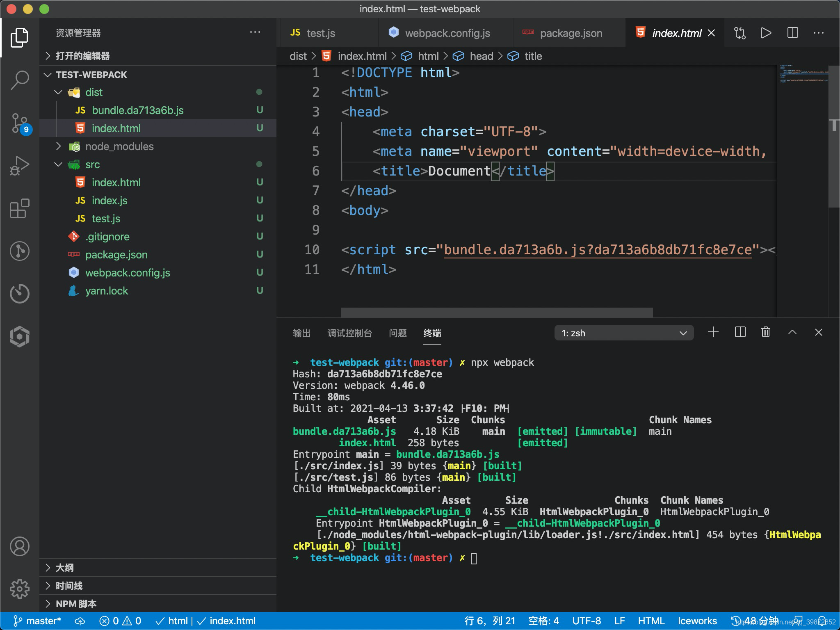Click Iceworks in status bar
Viewport: 840px width, 630px height.
point(697,621)
